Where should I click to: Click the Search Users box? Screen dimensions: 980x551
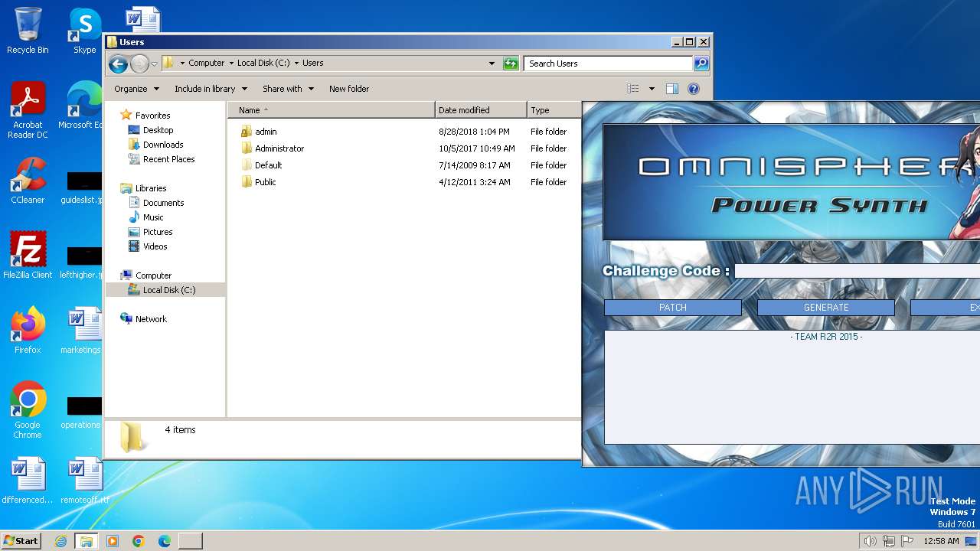[609, 64]
